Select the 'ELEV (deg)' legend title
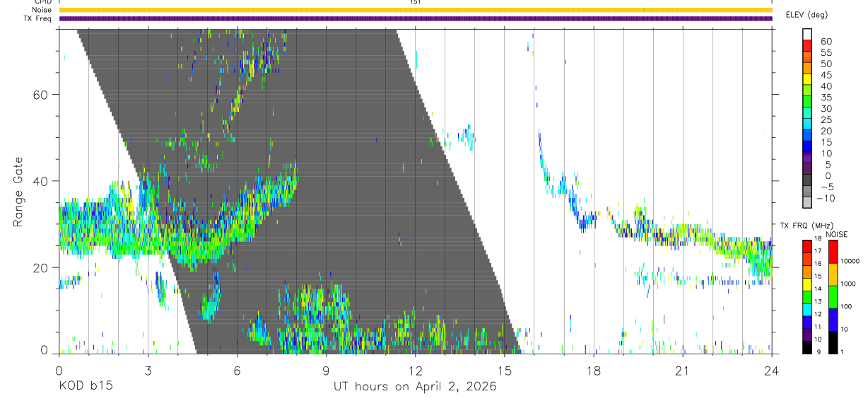 coord(807,15)
